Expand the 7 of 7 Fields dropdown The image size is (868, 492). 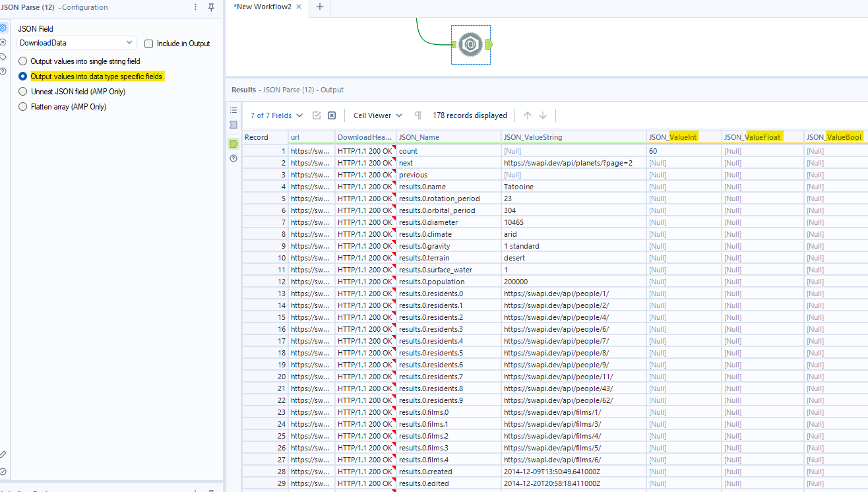click(x=276, y=115)
